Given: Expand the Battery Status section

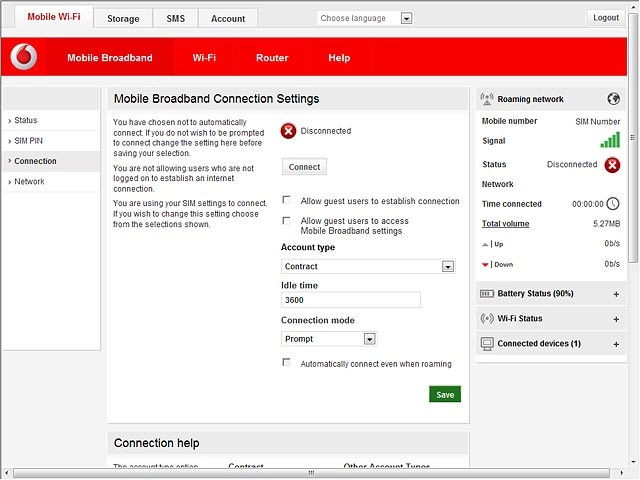Looking at the screenshot, I should click(x=616, y=294).
